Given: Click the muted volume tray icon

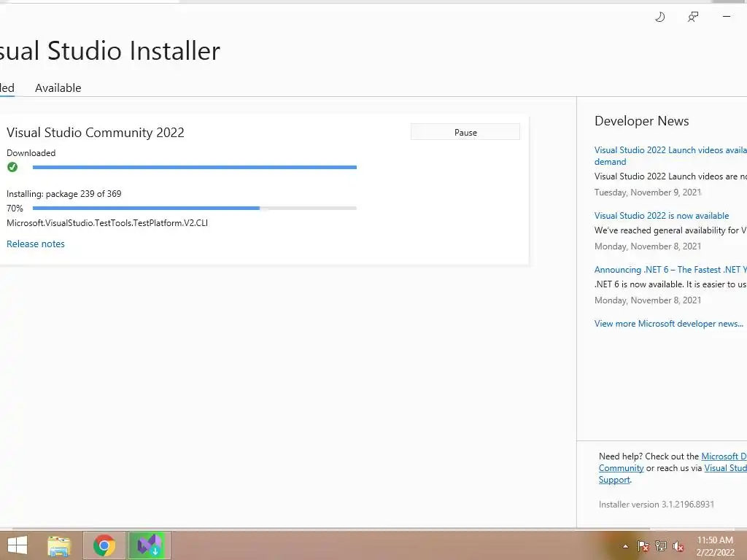Looking at the screenshot, I should coord(678,546).
